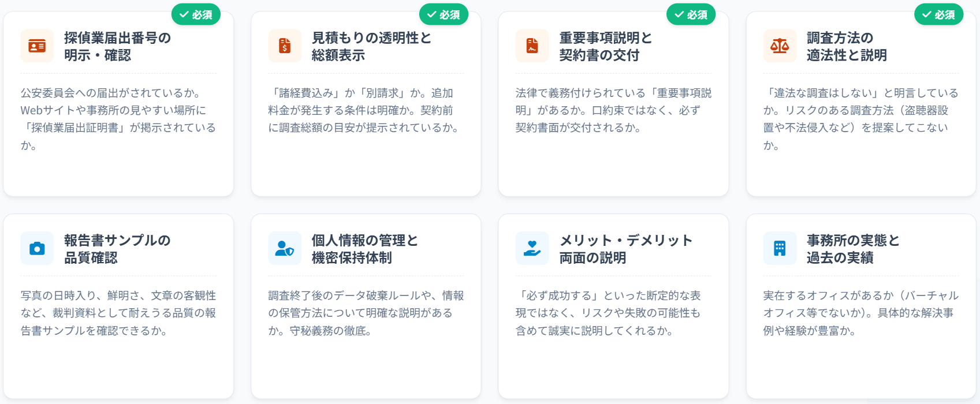980x404 pixels.
Task: Click the invoice dollar icon for 見積もり
Action: click(x=285, y=46)
